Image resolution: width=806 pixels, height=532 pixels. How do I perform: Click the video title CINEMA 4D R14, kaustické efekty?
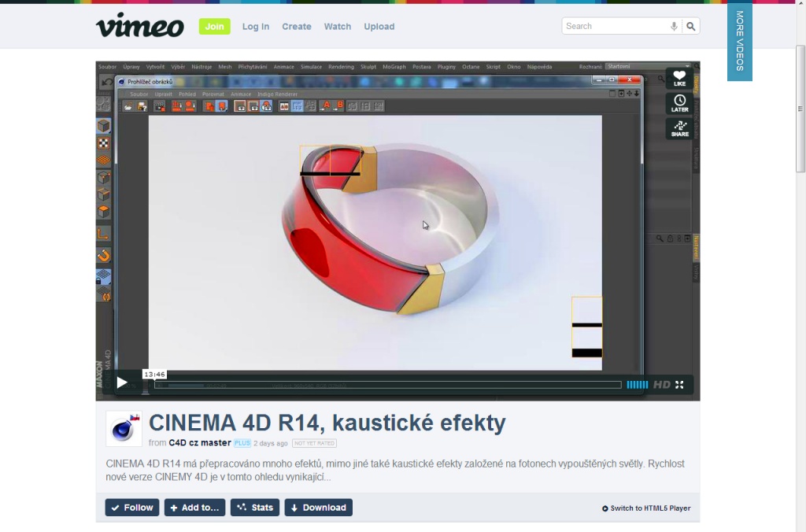(x=327, y=423)
